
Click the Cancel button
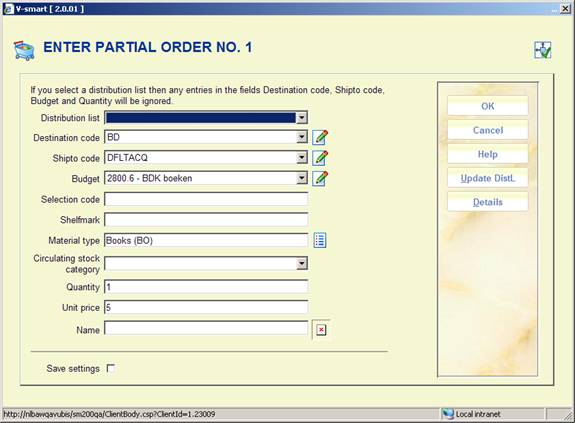[487, 130]
